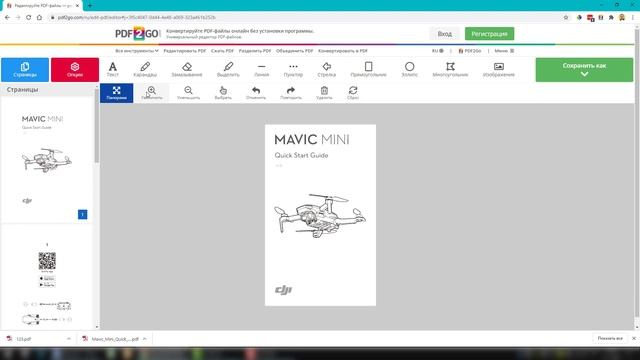Select the Ellipse shape tool
The height and width of the screenshot is (360, 640).
click(x=409, y=69)
